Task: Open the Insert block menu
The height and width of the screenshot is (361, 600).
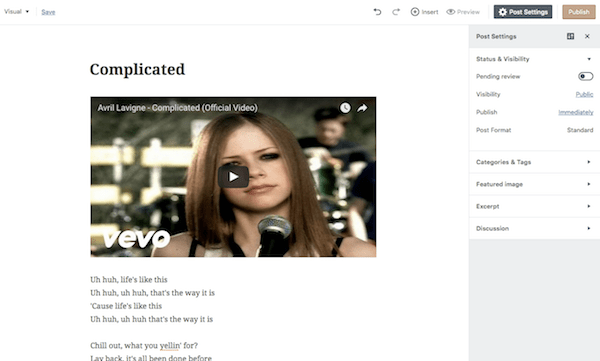Action: pyautogui.click(x=424, y=12)
